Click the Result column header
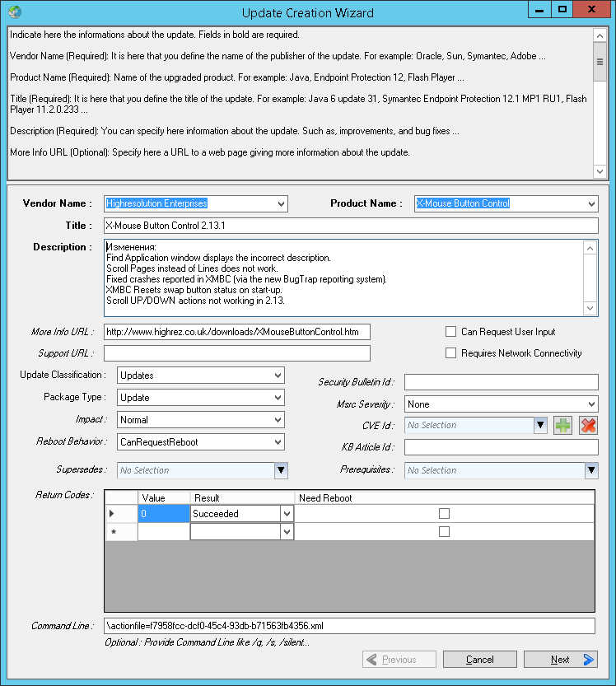 coord(242,498)
